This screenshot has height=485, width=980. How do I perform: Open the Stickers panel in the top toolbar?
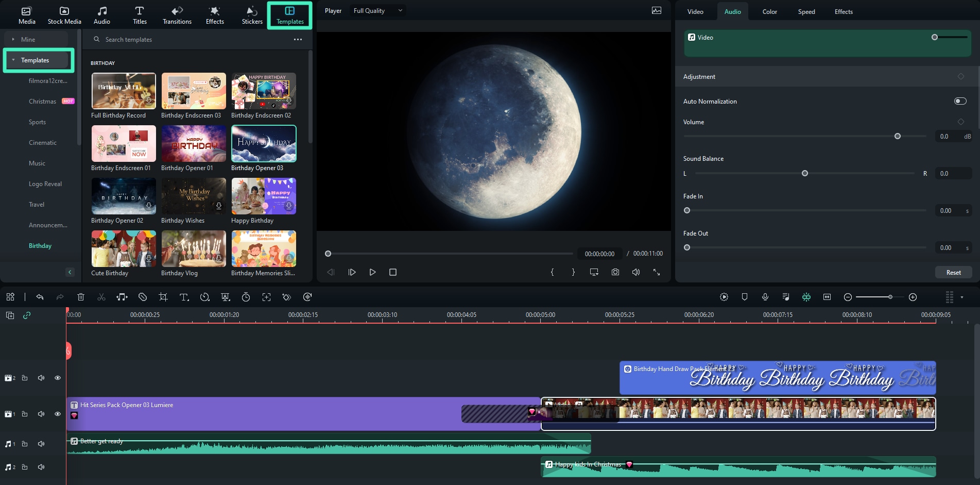point(252,14)
